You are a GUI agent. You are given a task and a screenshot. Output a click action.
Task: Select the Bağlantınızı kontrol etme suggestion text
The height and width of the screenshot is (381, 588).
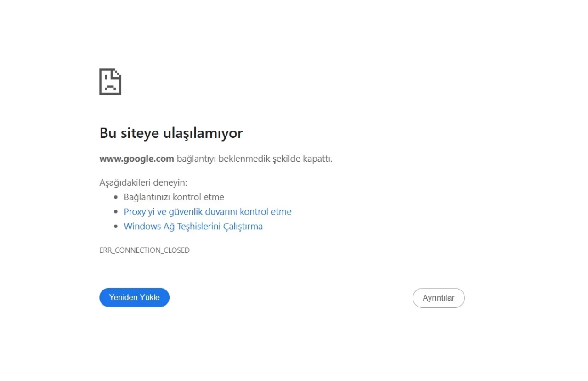click(174, 197)
